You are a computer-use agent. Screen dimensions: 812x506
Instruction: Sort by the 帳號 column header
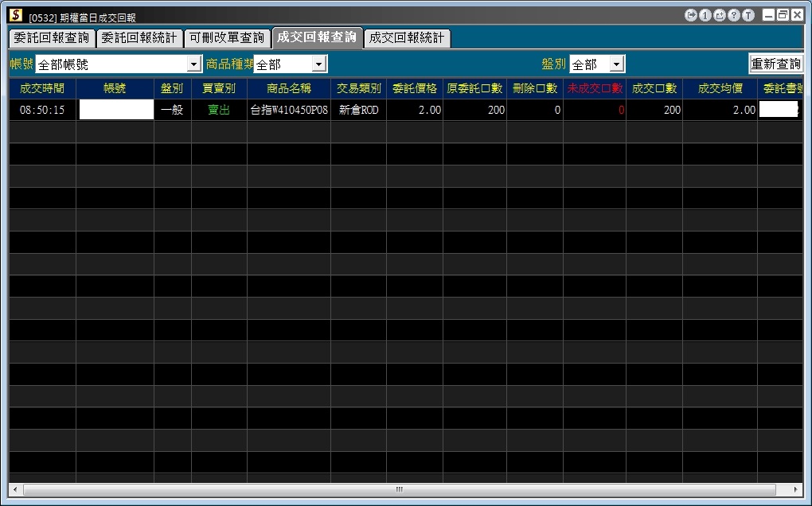115,88
